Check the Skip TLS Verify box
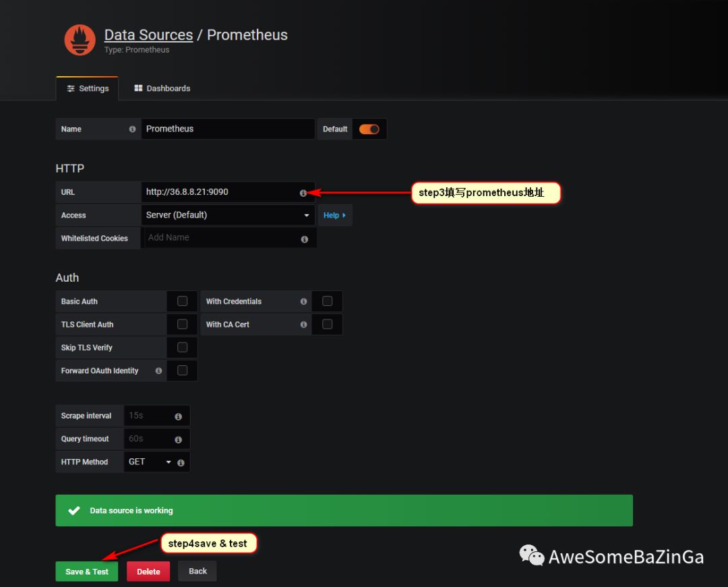Image resolution: width=728 pixels, height=587 pixels. [x=183, y=347]
